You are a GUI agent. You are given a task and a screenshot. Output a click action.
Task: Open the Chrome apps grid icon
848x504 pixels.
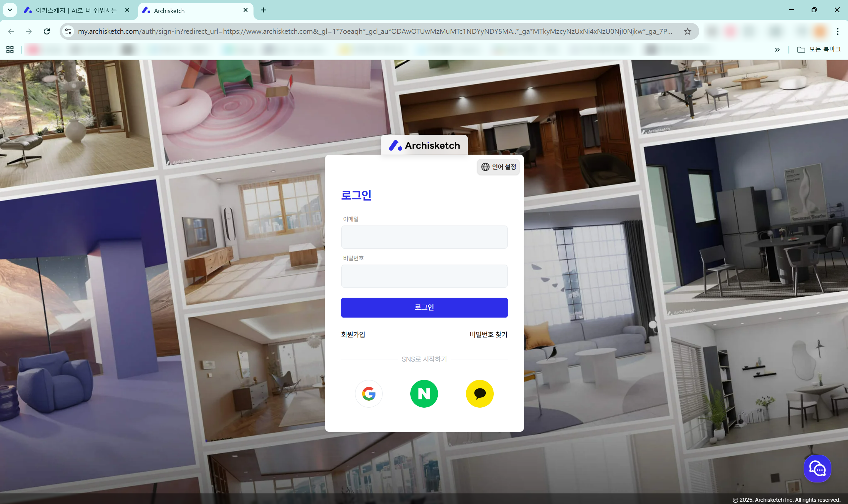(x=10, y=50)
